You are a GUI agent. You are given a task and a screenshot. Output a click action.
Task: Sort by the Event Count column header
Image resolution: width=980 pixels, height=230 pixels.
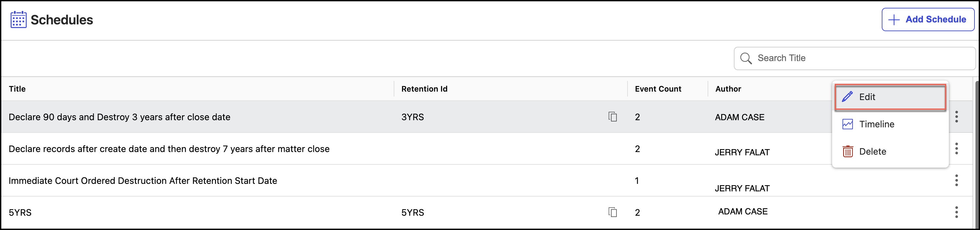coord(658,89)
